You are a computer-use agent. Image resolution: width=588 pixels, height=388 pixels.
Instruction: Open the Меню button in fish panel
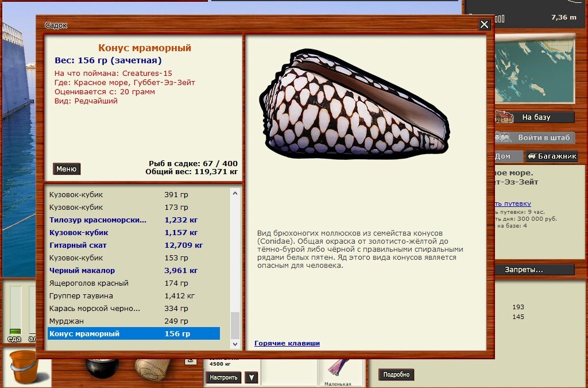point(67,169)
